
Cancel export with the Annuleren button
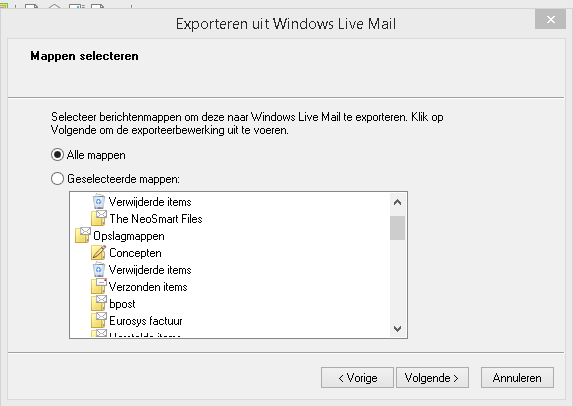click(517, 377)
